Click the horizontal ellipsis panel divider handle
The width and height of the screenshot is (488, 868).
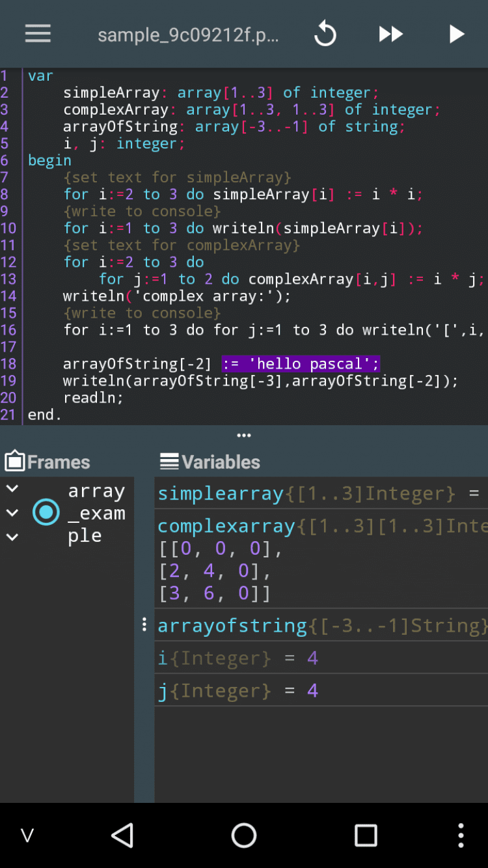[244, 436]
